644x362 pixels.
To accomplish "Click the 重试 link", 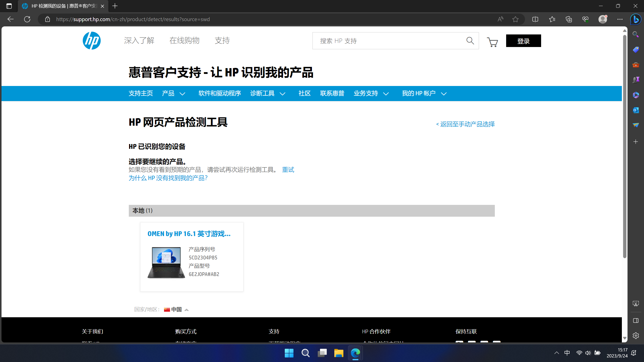I will pyautogui.click(x=288, y=170).
